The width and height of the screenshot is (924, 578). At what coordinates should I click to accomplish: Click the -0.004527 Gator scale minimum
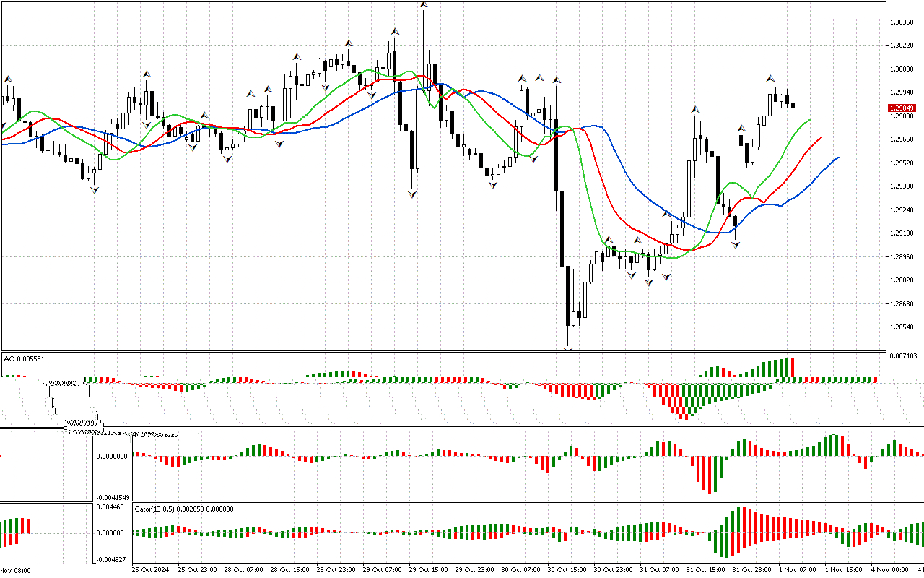point(110,559)
